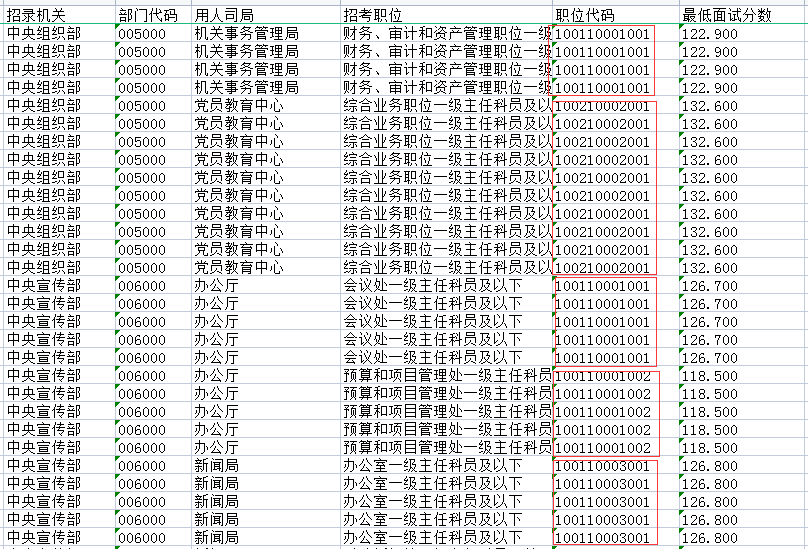
Task: Select the first 财务、审计和资产管理职位 cell
Action: point(446,34)
